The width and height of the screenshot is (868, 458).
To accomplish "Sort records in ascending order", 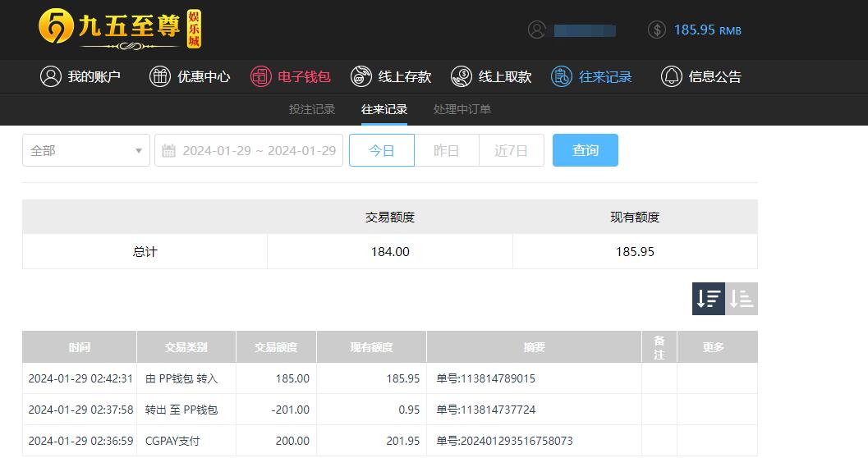I will (x=742, y=299).
